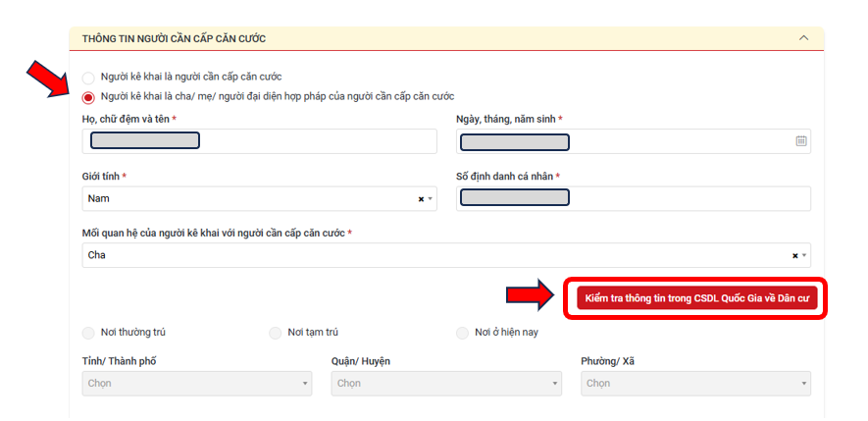
Task: Open the Phường/Xã dropdown
Action: pos(695,384)
